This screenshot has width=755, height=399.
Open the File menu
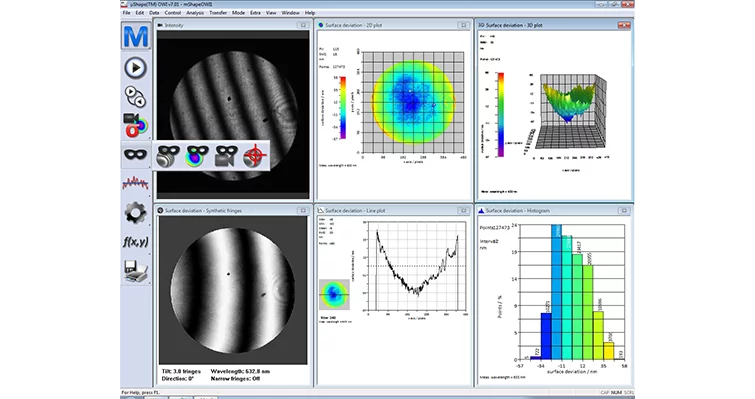point(126,13)
